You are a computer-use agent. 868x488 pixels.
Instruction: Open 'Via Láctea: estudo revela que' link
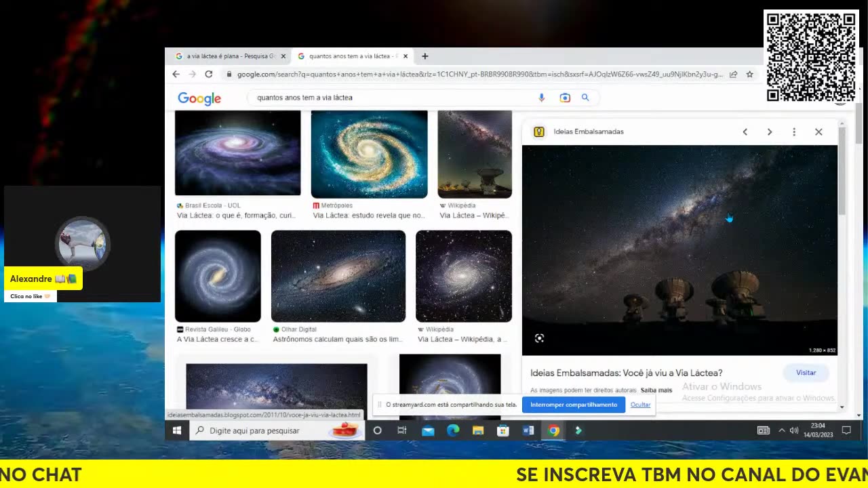pos(369,216)
